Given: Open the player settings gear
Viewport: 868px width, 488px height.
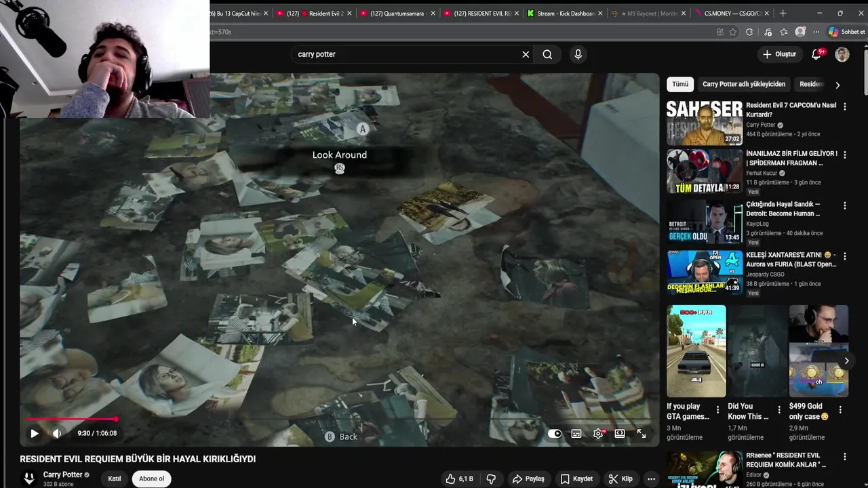Looking at the screenshot, I should click(x=598, y=434).
